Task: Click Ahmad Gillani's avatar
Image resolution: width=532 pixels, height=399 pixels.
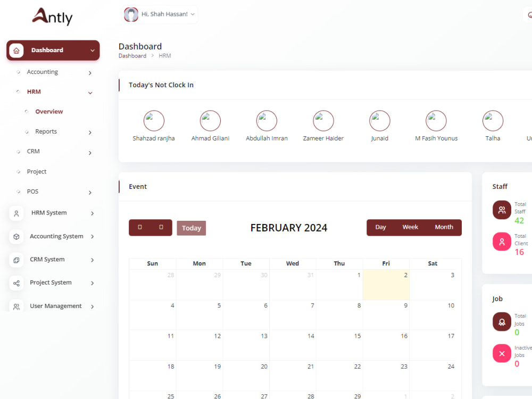Action: coord(210,121)
